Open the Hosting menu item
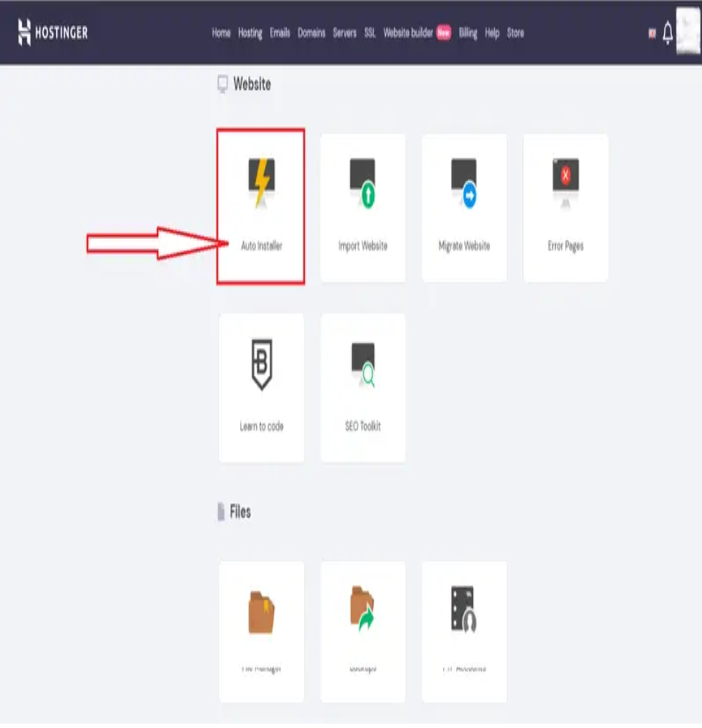 (x=250, y=33)
